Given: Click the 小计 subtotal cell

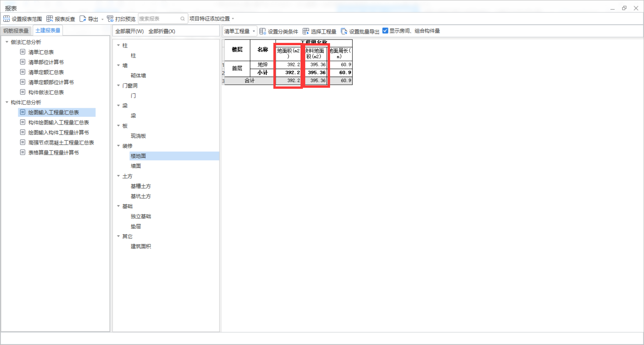Looking at the screenshot, I should tap(263, 72).
